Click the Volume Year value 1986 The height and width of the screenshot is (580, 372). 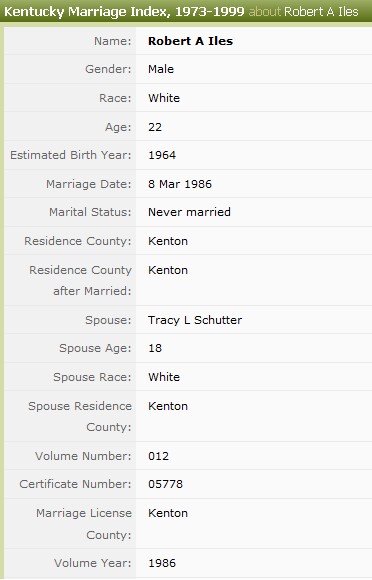(x=162, y=563)
